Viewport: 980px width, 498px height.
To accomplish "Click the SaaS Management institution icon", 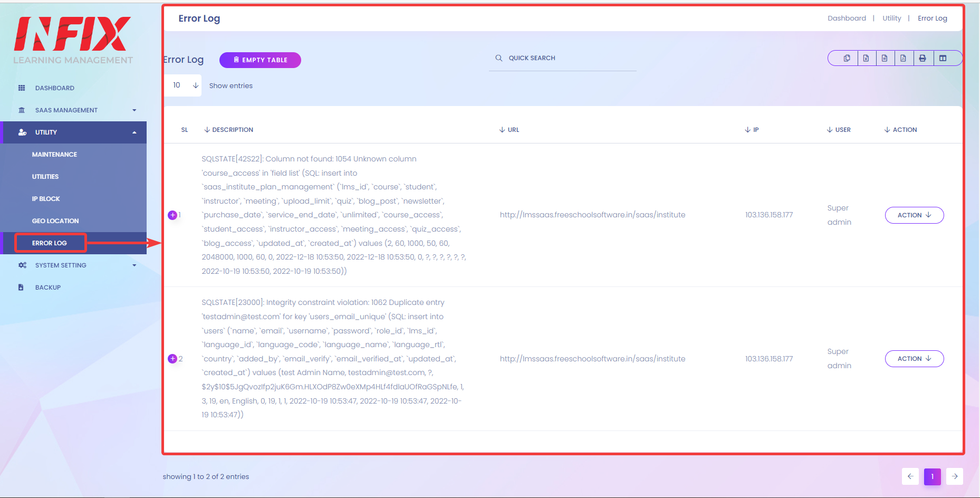I will pos(22,110).
